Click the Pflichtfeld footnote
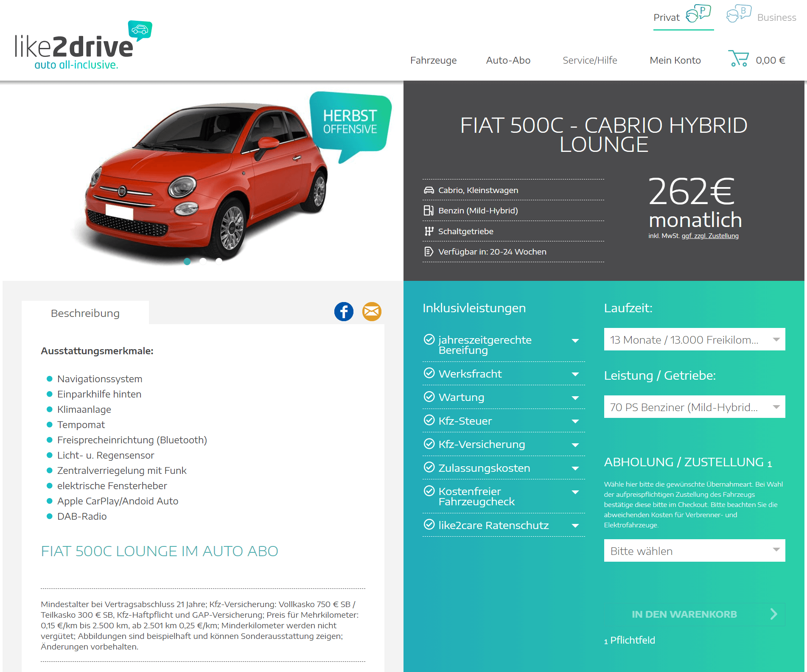The image size is (807, 672). coord(630,640)
